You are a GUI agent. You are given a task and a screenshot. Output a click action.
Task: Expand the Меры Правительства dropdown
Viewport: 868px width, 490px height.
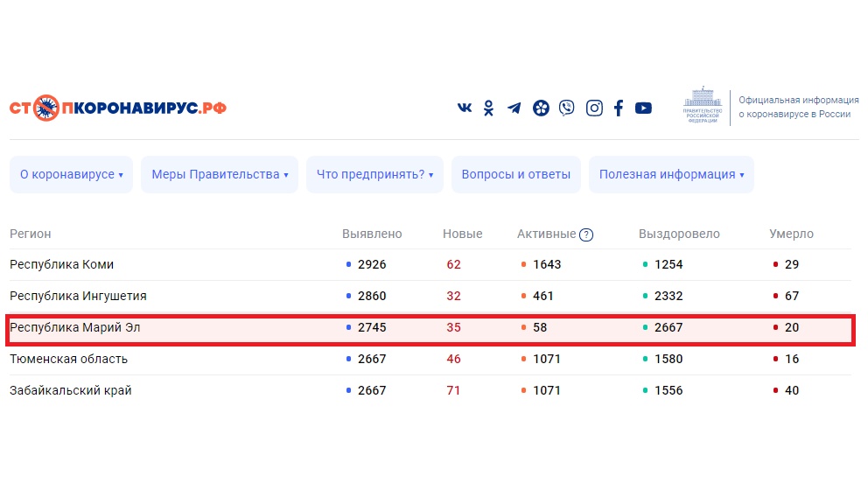(219, 175)
